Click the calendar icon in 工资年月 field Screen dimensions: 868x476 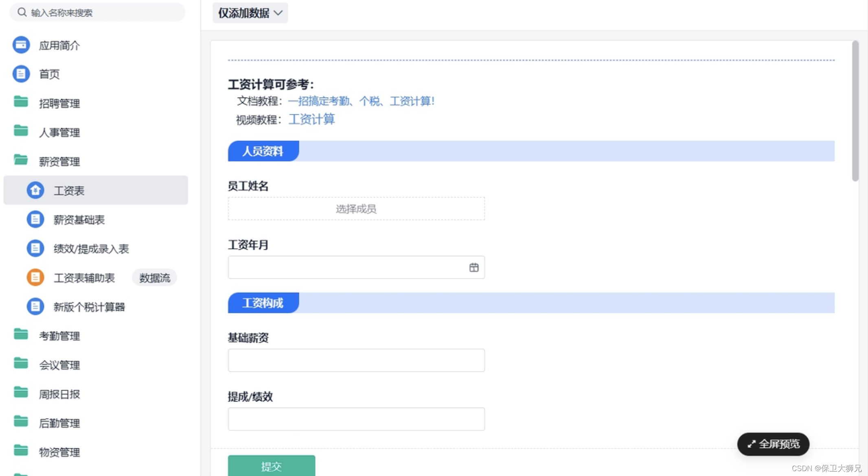[x=473, y=268]
